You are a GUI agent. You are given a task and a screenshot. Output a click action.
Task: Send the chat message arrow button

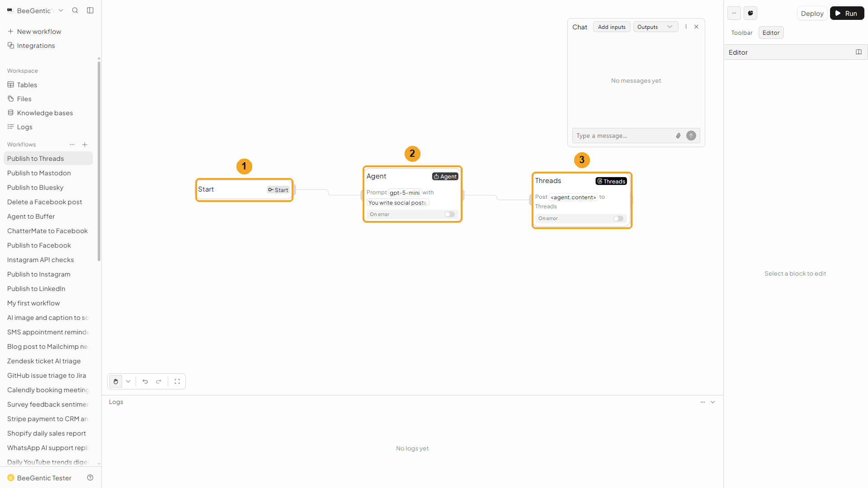click(x=691, y=136)
